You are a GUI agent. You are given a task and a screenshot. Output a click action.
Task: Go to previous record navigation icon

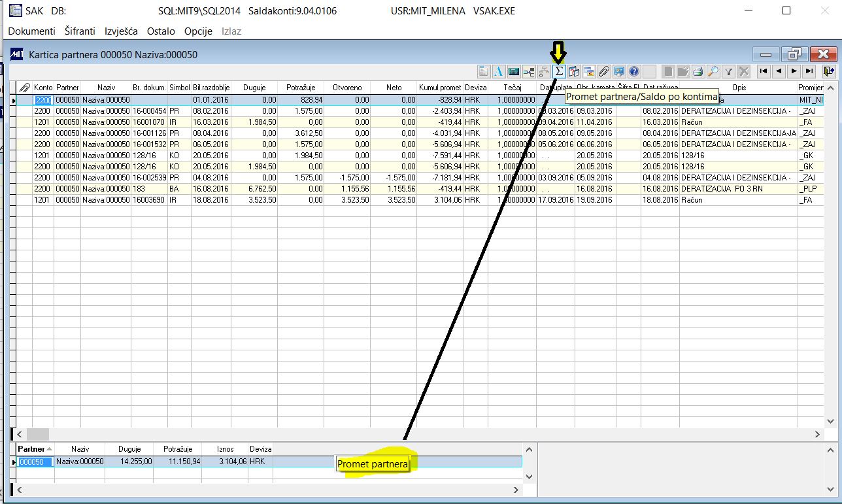click(x=779, y=71)
